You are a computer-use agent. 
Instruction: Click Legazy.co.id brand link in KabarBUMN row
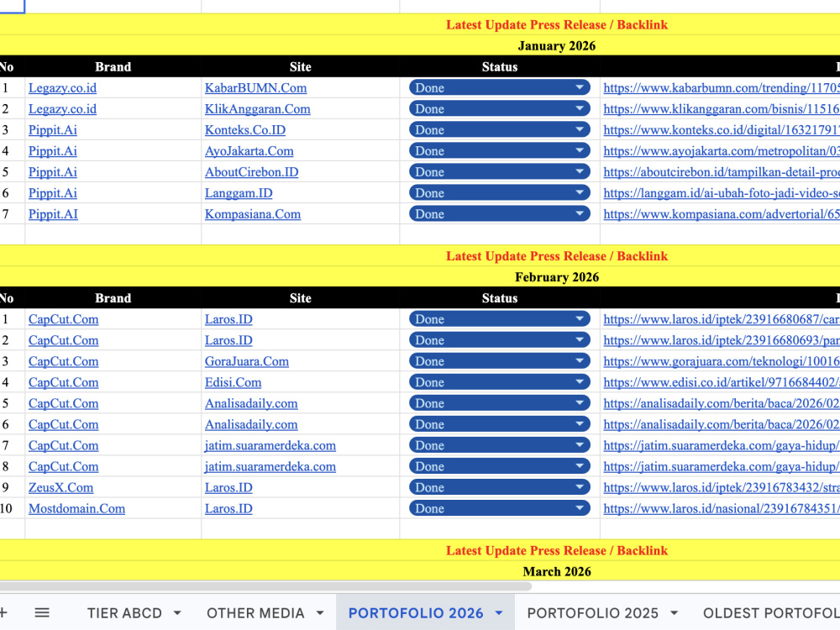click(x=62, y=88)
